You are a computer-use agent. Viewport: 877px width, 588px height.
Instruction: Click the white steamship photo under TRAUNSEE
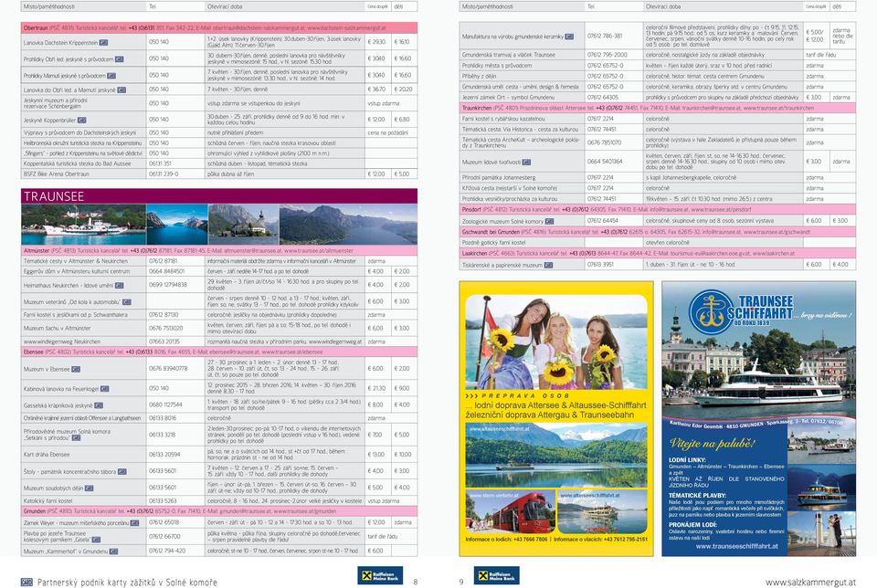pos(83,225)
